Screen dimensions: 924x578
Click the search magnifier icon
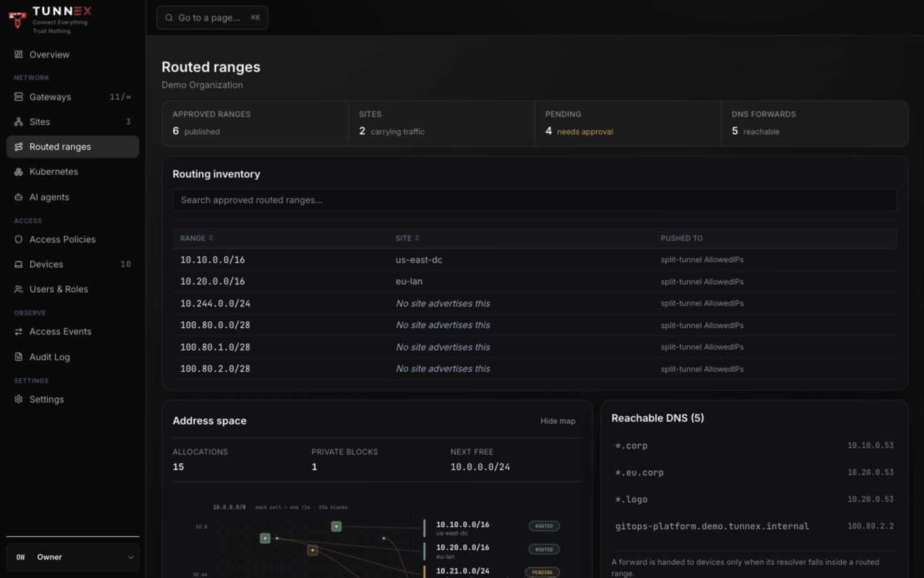[169, 18]
